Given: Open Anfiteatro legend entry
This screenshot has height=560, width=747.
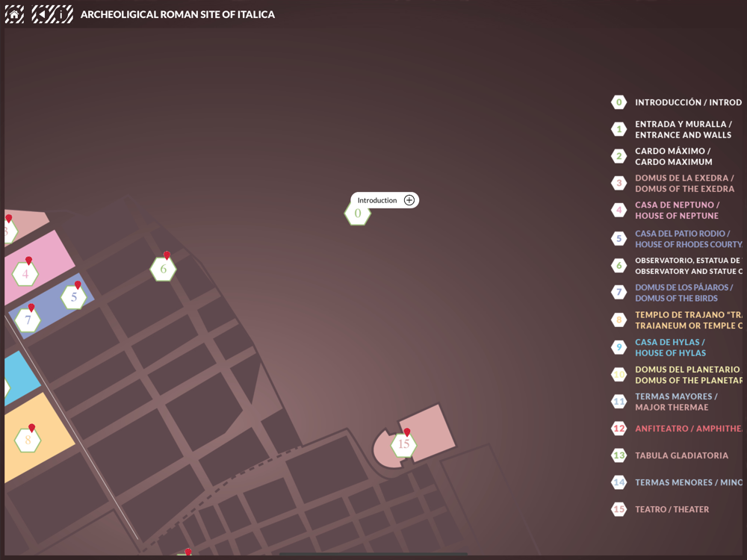Looking at the screenshot, I should click(x=677, y=429).
